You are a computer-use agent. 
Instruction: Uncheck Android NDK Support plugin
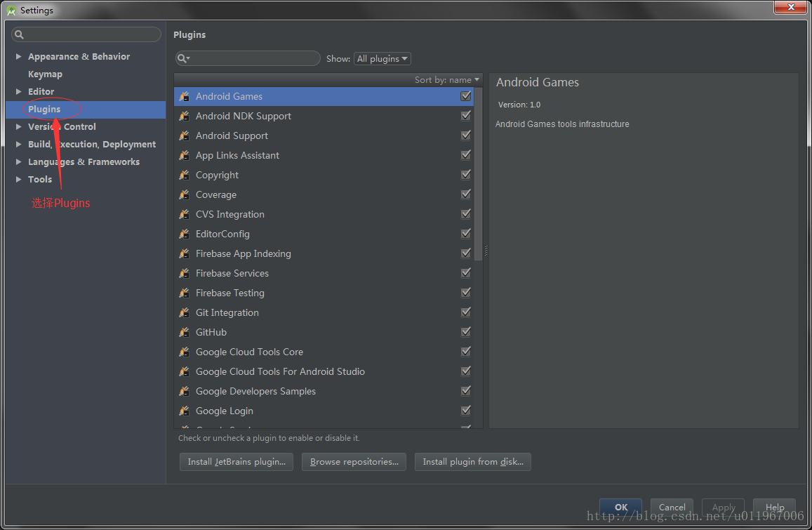[465, 116]
